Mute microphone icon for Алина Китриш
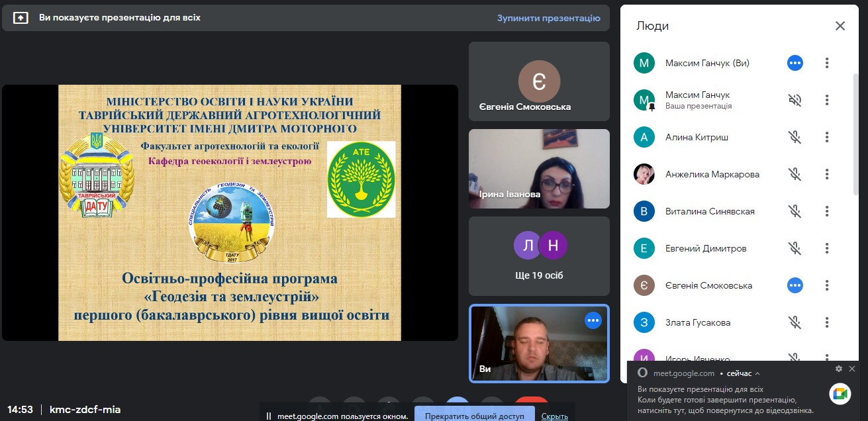Image resolution: width=868 pixels, height=421 pixels. pyautogui.click(x=795, y=137)
